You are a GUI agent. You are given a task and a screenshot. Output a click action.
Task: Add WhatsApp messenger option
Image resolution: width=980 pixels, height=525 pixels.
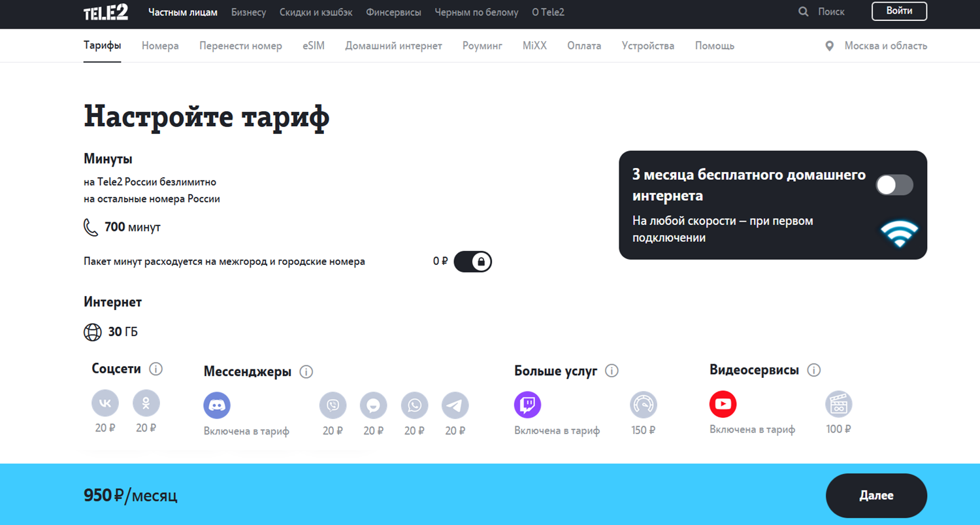click(415, 406)
